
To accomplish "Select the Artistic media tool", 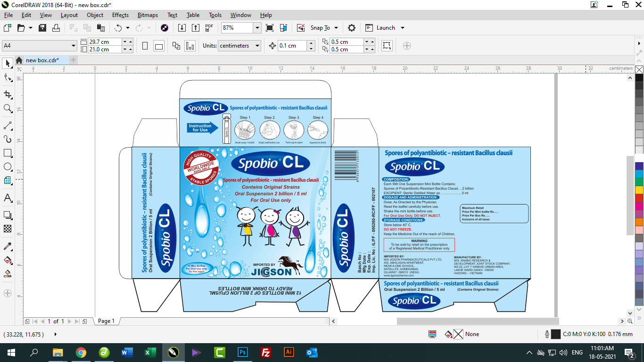I will [8, 139].
